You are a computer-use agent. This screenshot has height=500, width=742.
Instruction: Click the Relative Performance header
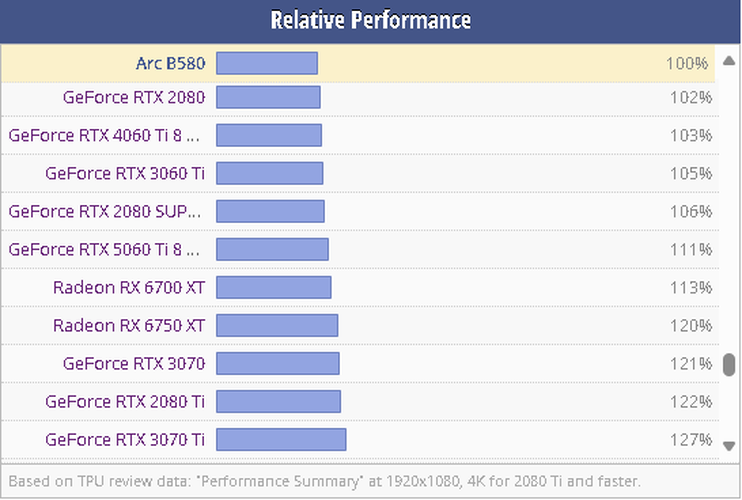pos(371,20)
